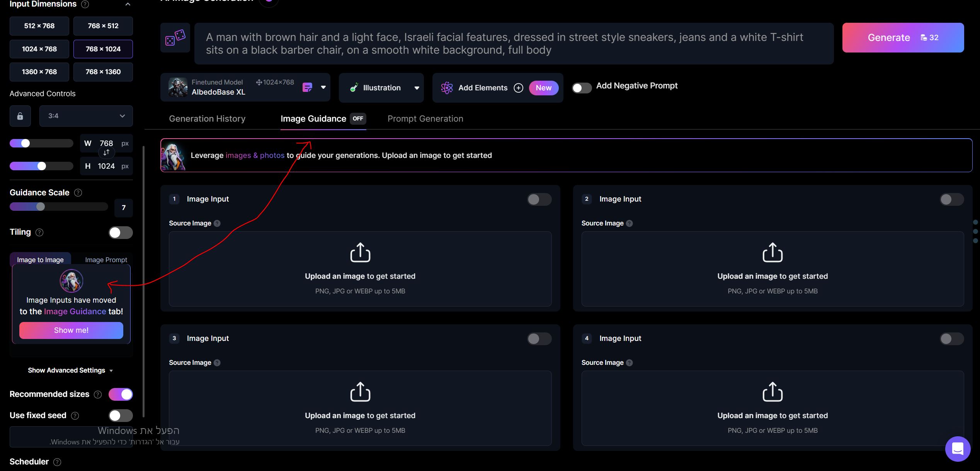
Task: Select the 1024 × 768 dimension preset
Action: [x=39, y=49]
